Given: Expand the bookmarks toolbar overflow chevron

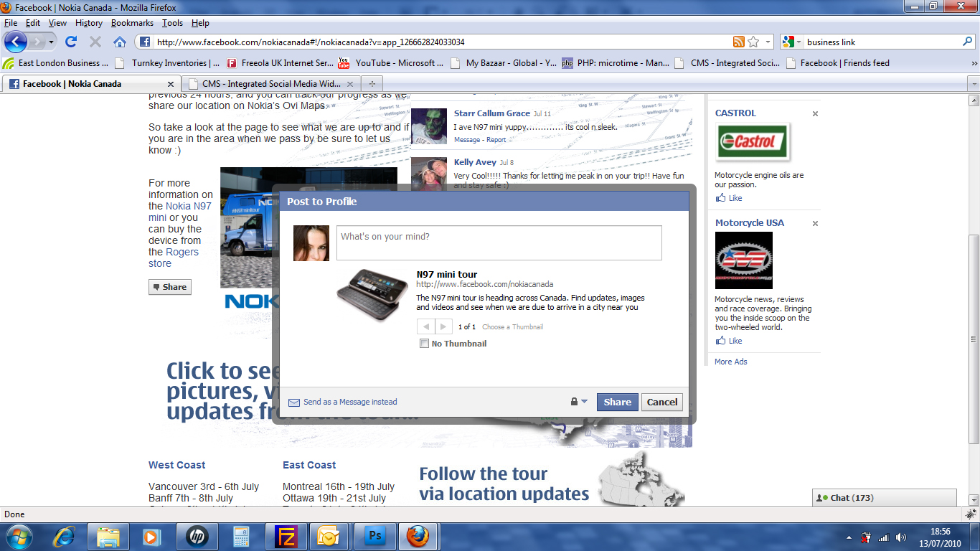Looking at the screenshot, I should tap(974, 63).
